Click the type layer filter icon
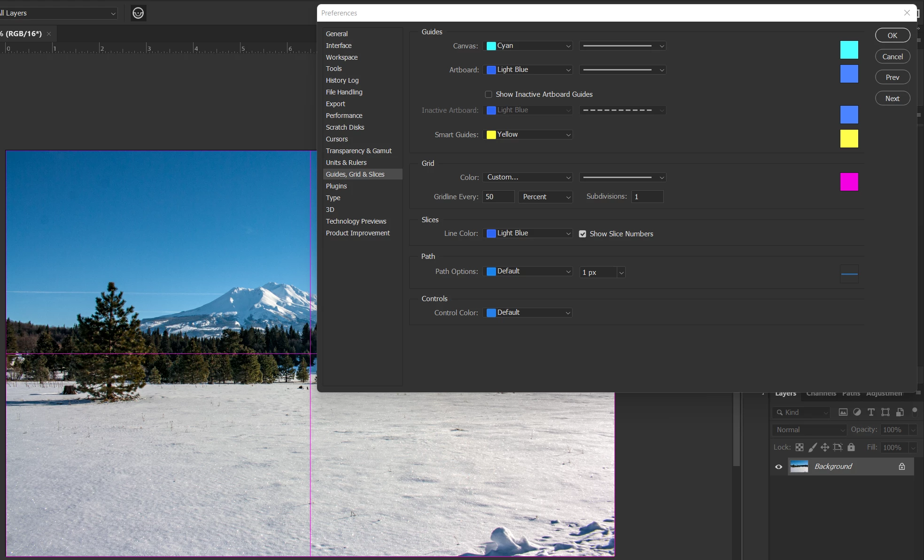The image size is (924, 560). [x=871, y=412]
